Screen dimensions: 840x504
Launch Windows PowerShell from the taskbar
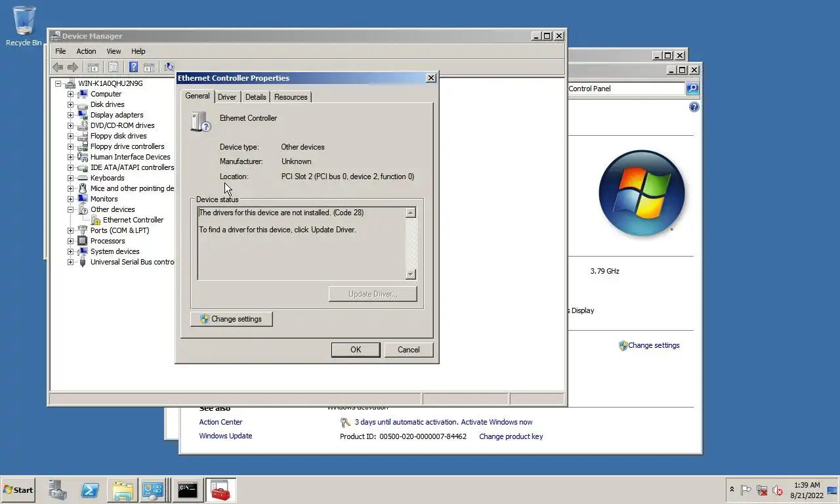[x=90, y=490]
